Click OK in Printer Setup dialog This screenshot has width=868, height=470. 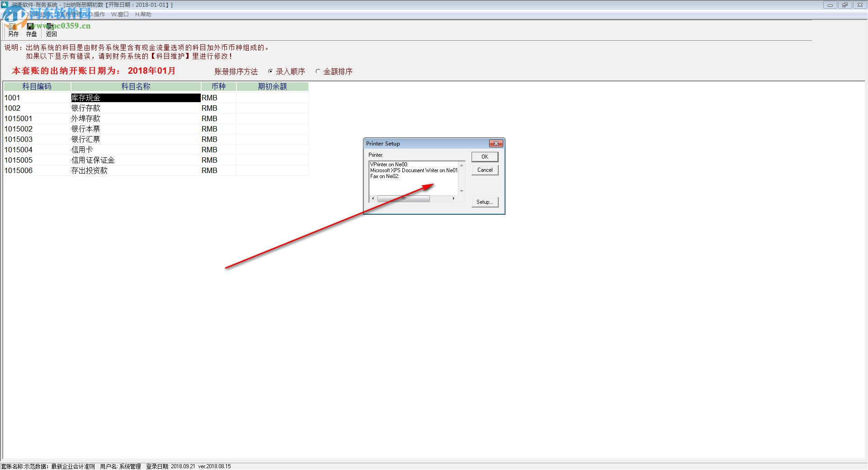(x=485, y=157)
